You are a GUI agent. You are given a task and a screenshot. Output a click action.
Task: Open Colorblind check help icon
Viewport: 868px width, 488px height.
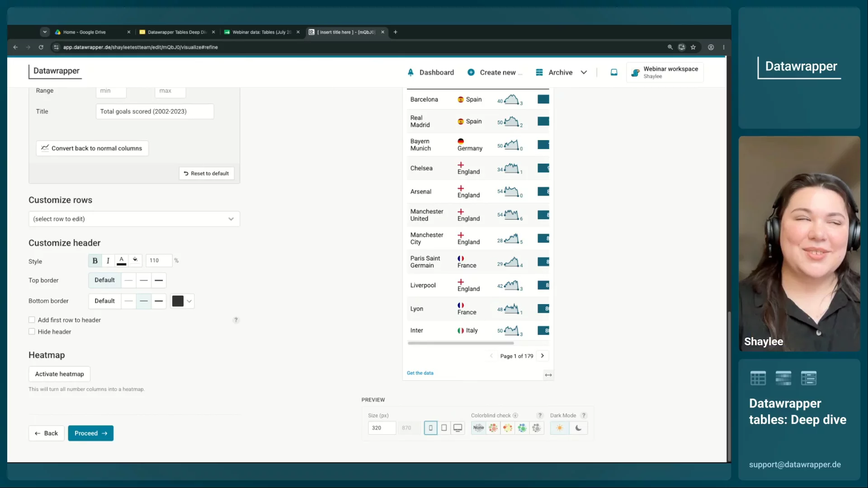coord(540,416)
